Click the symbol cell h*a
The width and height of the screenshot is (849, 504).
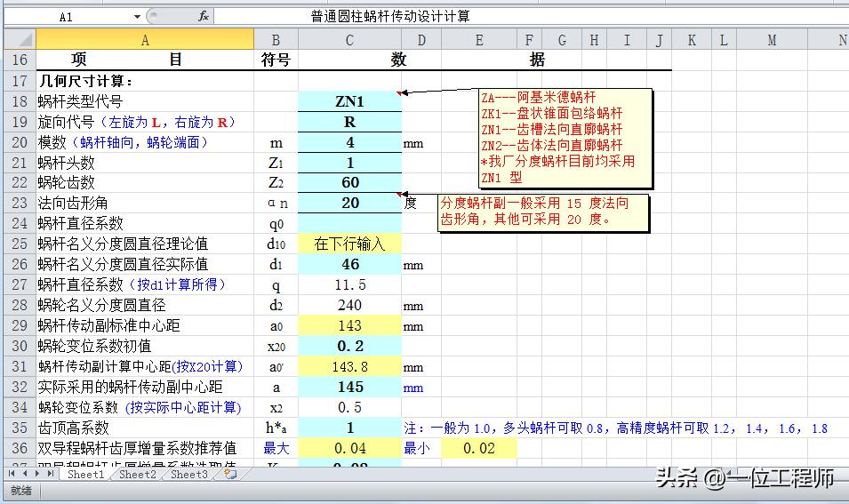click(x=276, y=428)
